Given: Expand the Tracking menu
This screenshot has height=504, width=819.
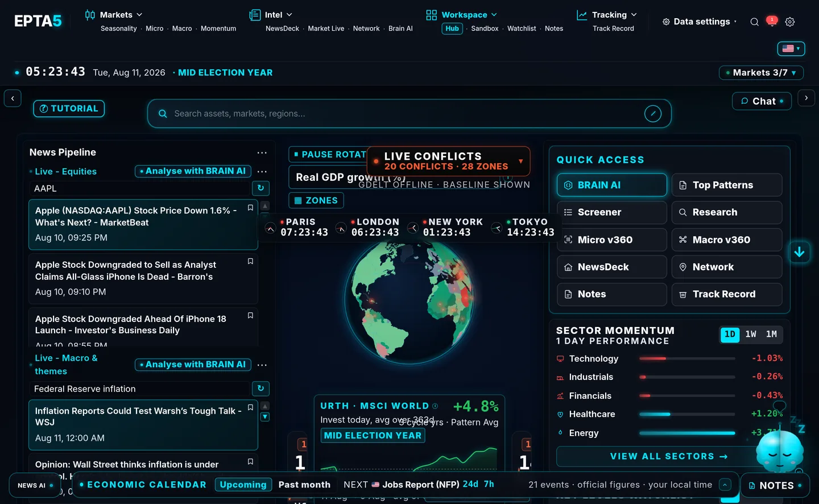Looking at the screenshot, I should 607,15.
